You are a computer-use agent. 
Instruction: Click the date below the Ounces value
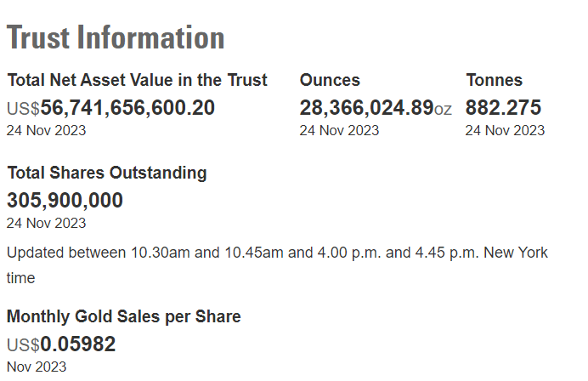[339, 130]
